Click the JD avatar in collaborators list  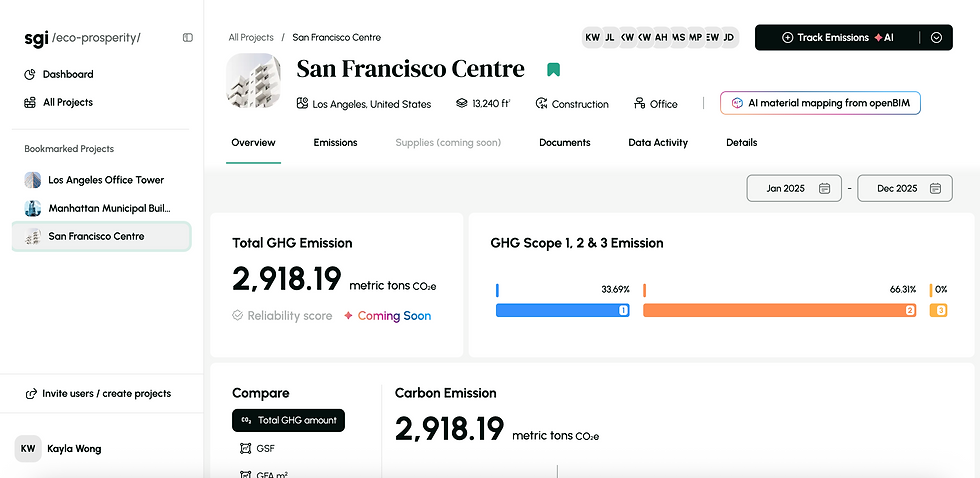[729, 37]
